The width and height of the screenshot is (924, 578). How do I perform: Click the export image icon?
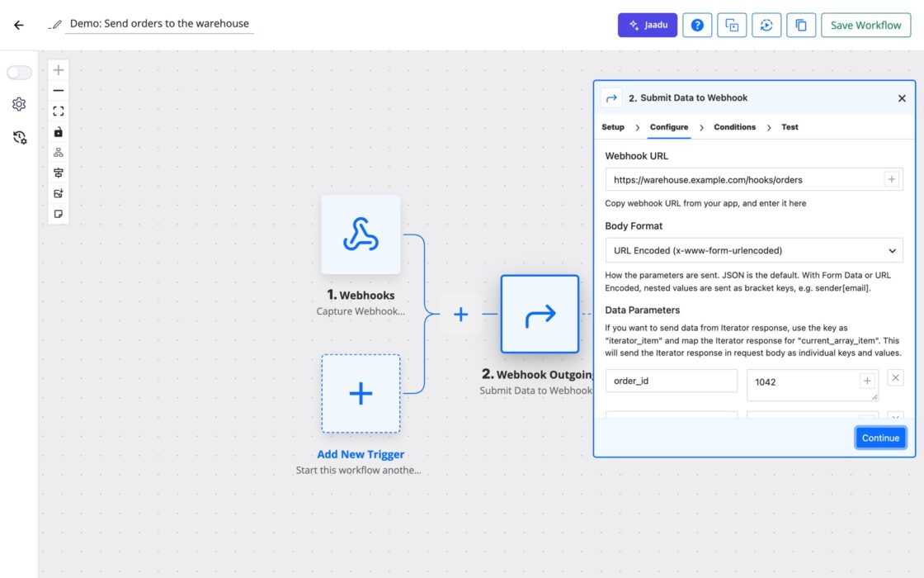pos(59,193)
